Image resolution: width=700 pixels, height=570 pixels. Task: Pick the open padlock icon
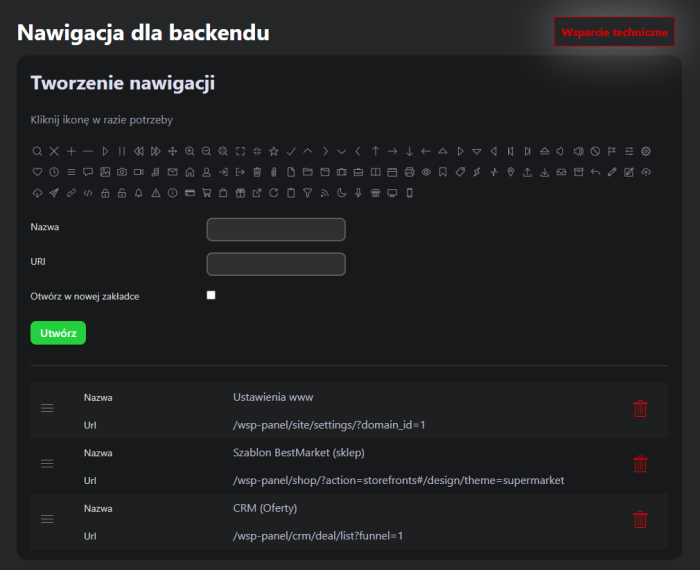coord(122,193)
